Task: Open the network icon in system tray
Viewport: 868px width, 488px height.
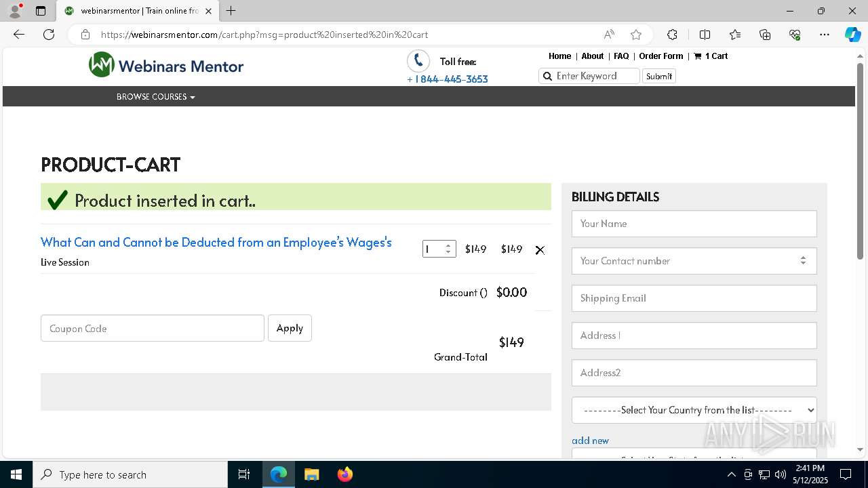Action: [764, 474]
